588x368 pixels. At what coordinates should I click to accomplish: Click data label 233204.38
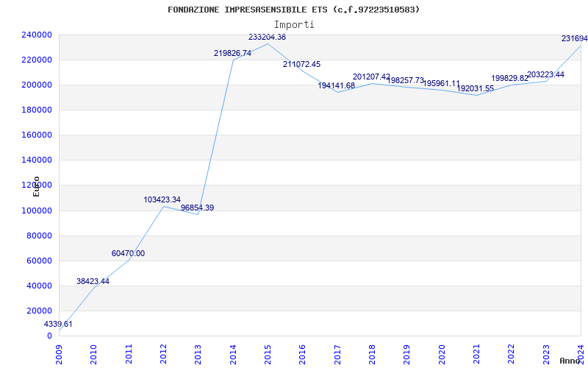click(x=267, y=37)
